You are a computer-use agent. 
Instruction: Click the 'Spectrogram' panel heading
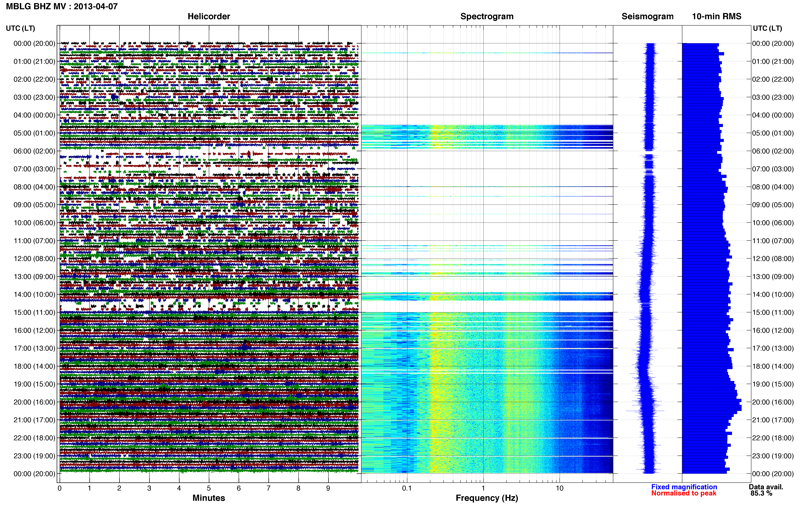click(x=487, y=16)
